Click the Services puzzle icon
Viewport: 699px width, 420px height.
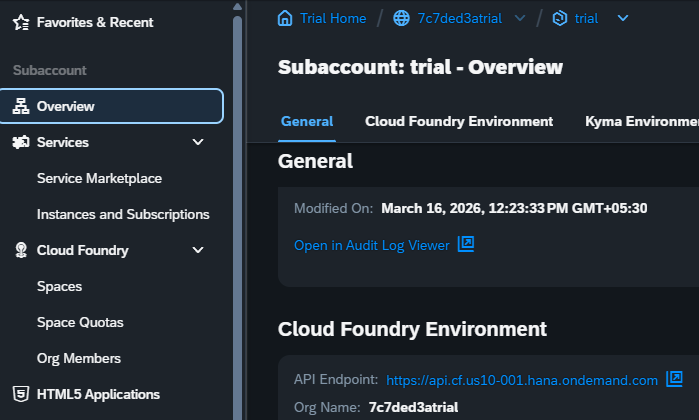tap(21, 142)
